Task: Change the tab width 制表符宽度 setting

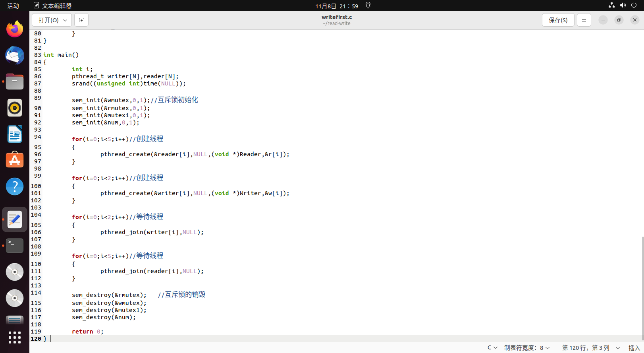Action: (x=527, y=348)
